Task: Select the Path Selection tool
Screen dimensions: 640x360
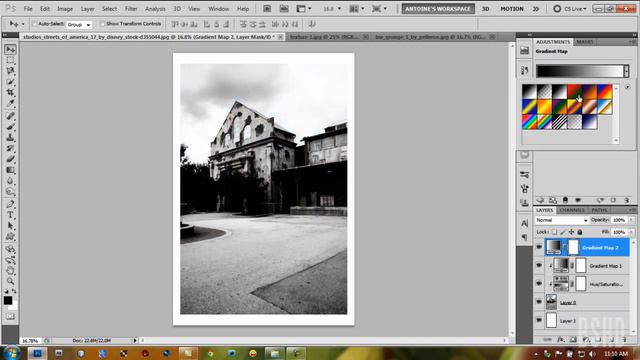Action: (x=10, y=226)
